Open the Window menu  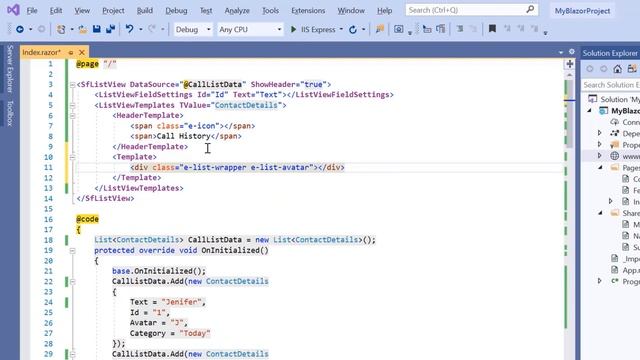[x=351, y=11]
